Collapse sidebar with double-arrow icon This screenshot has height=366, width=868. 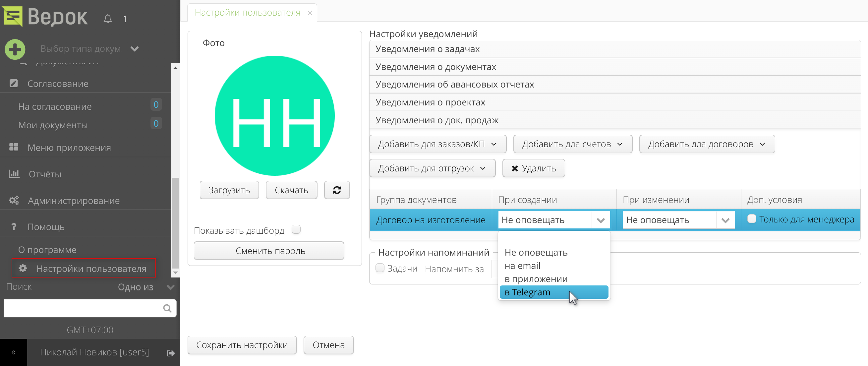click(x=14, y=352)
